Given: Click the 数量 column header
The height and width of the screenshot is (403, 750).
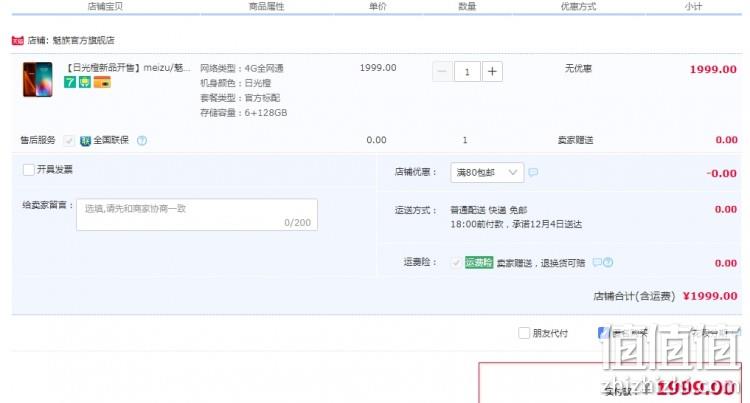Looking at the screenshot, I should click(x=467, y=6).
